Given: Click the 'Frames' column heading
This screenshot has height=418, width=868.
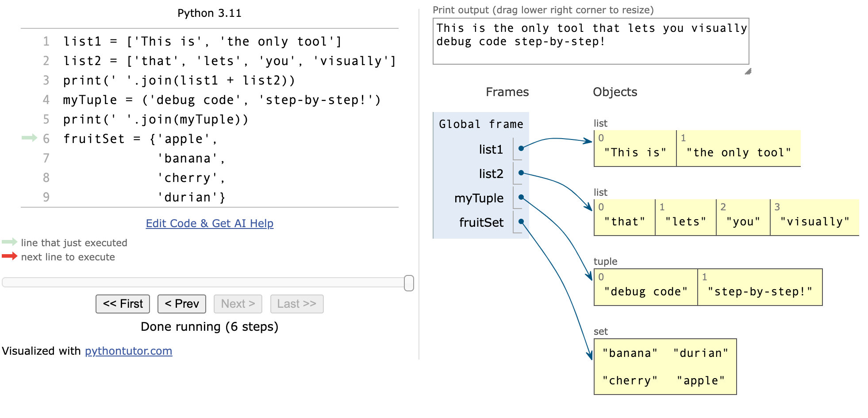Looking at the screenshot, I should click(507, 92).
